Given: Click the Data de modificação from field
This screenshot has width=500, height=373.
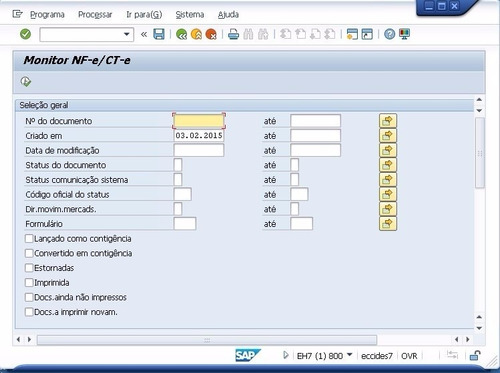Looking at the screenshot, I should [x=199, y=150].
